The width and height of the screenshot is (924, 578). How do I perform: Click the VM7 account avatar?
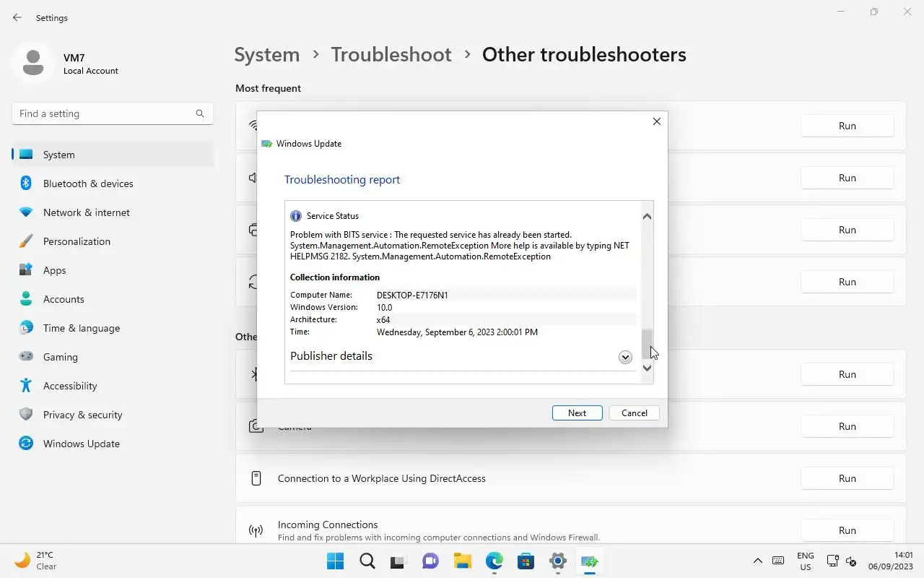(x=32, y=63)
